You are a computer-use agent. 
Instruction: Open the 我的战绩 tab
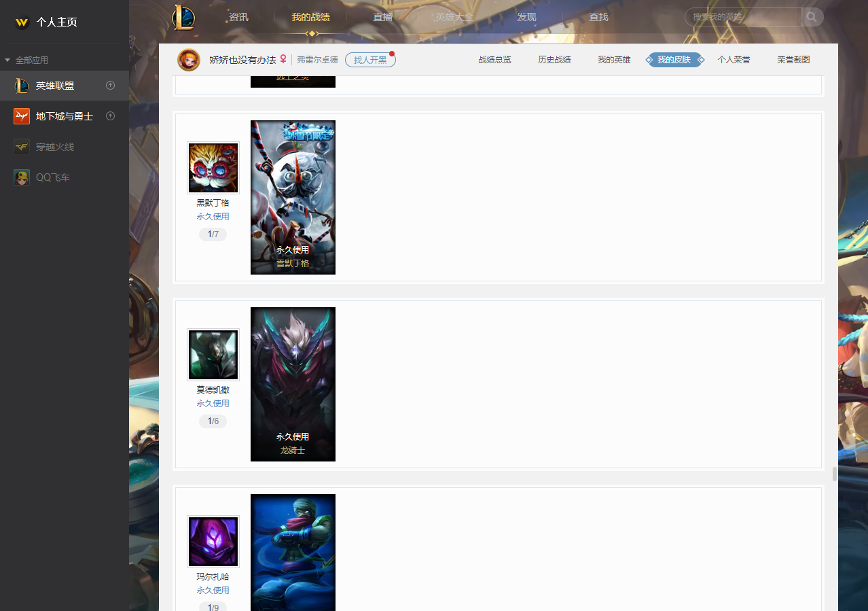(x=310, y=17)
